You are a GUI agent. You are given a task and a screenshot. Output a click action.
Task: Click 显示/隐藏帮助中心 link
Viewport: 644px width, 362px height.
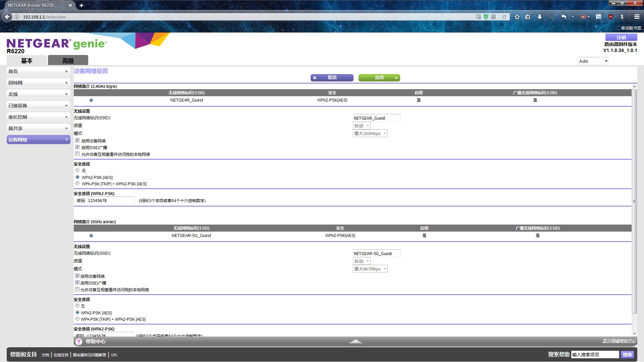pos(619,341)
